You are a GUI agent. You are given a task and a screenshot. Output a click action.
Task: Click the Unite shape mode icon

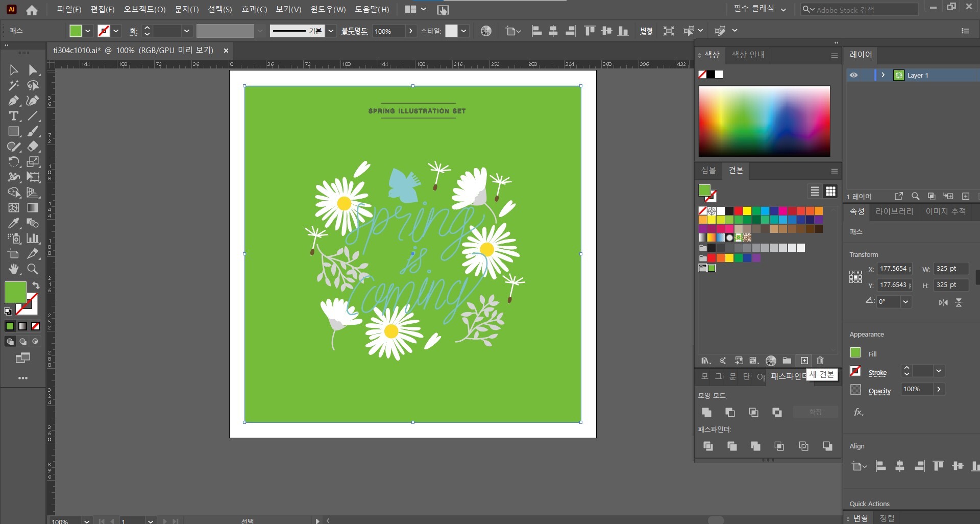(706, 412)
